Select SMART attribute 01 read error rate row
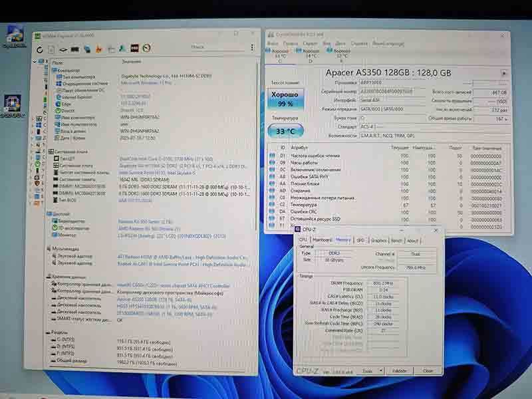Viewport: 532px width, 399px height. 388,156
